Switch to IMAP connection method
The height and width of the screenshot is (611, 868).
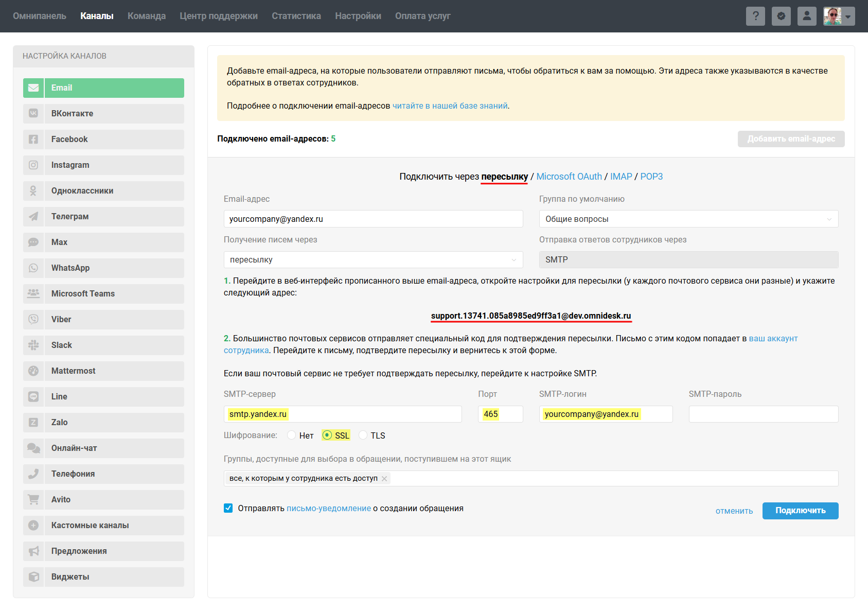[x=621, y=177]
